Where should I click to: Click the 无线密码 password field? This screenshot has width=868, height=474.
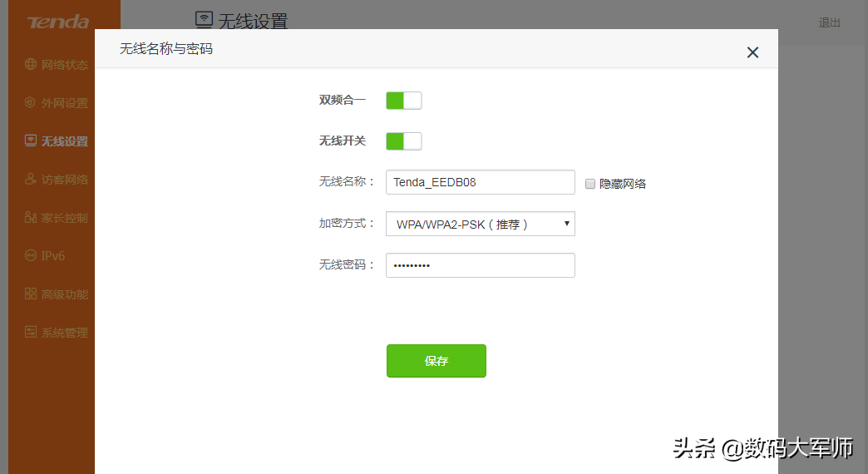[x=480, y=265]
